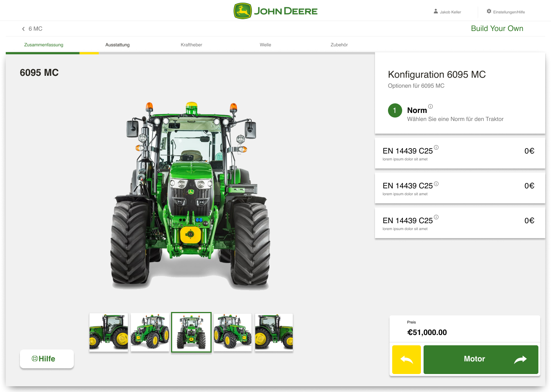Click info icon on first EN 14439 C25

coord(436,147)
